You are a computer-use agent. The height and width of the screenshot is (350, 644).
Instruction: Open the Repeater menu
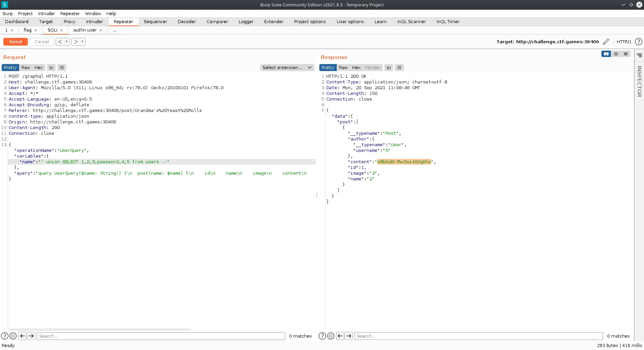(70, 13)
